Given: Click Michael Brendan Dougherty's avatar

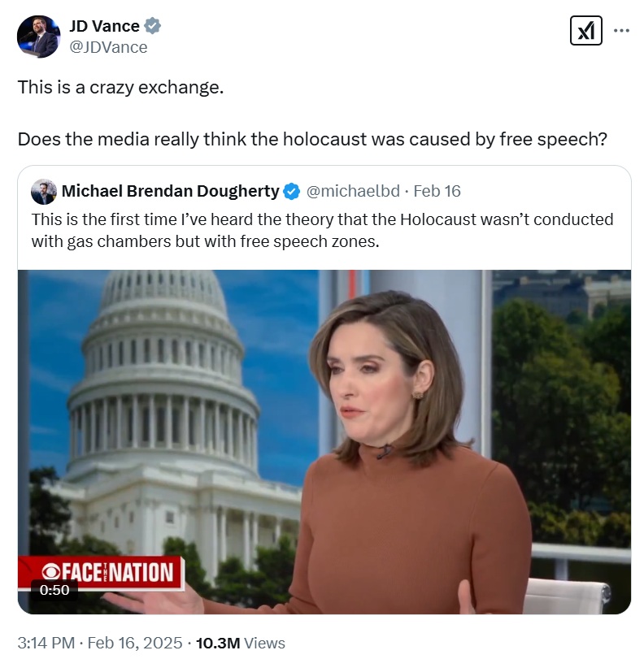Looking at the screenshot, I should [44, 192].
